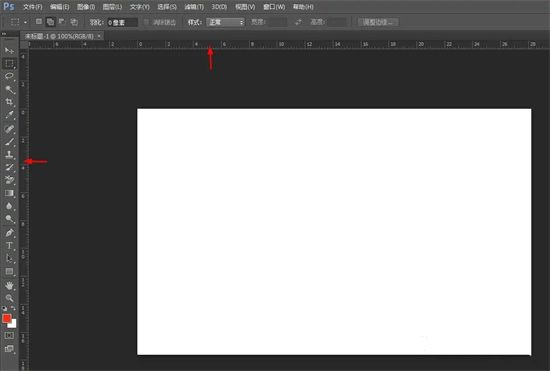Viewport: 550px width, 371px height.
Task: Open the 图像(I) menu
Action: click(x=86, y=7)
